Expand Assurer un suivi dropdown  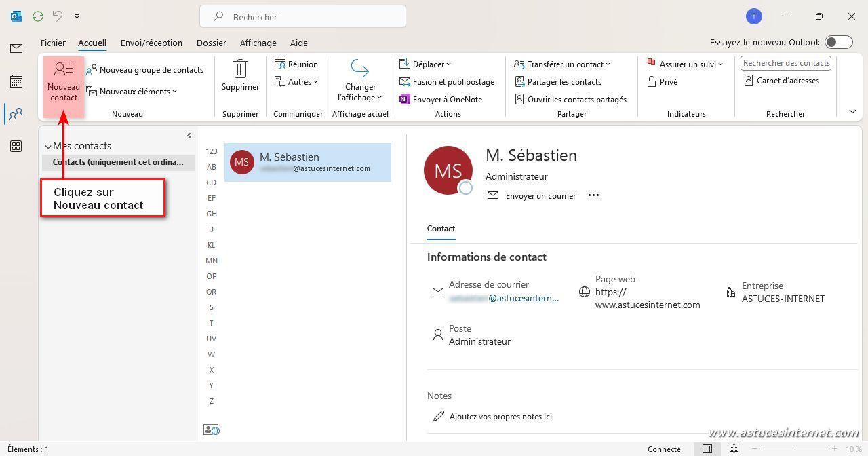[x=685, y=64]
